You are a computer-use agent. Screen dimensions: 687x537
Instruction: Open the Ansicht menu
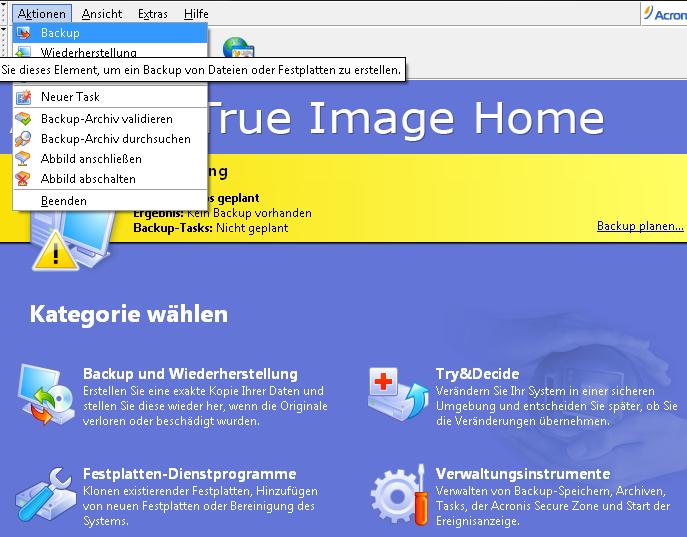[x=102, y=14]
